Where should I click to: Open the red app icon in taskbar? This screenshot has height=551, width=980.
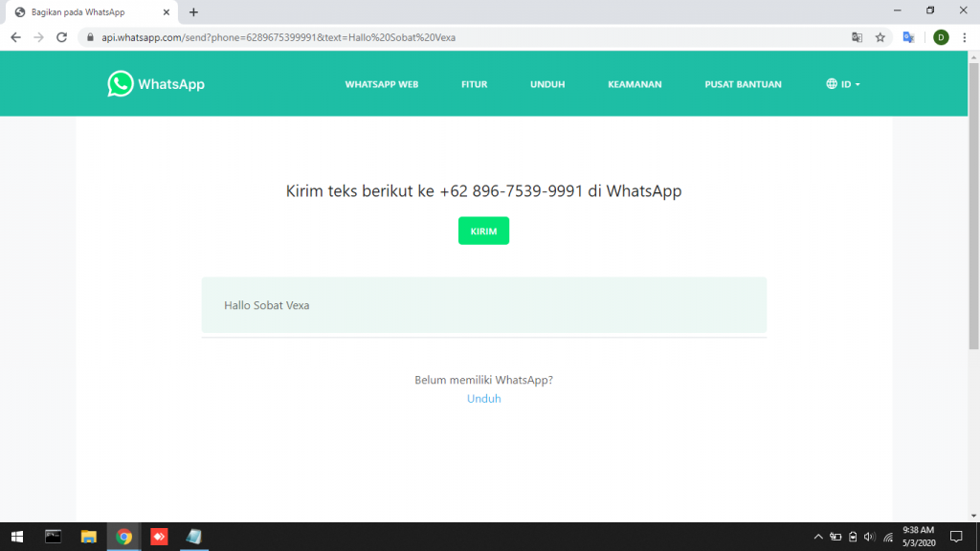pos(159,537)
